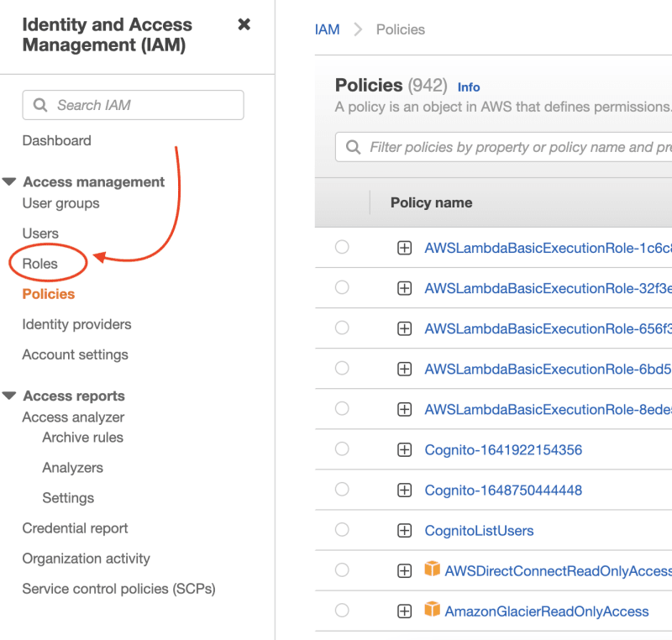Click the Policies breadcrumb text

click(x=401, y=29)
